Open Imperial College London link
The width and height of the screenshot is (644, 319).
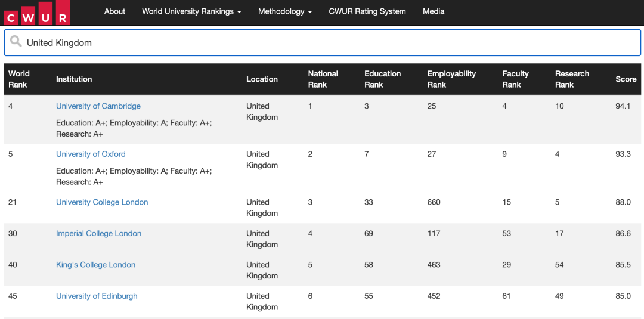(98, 233)
